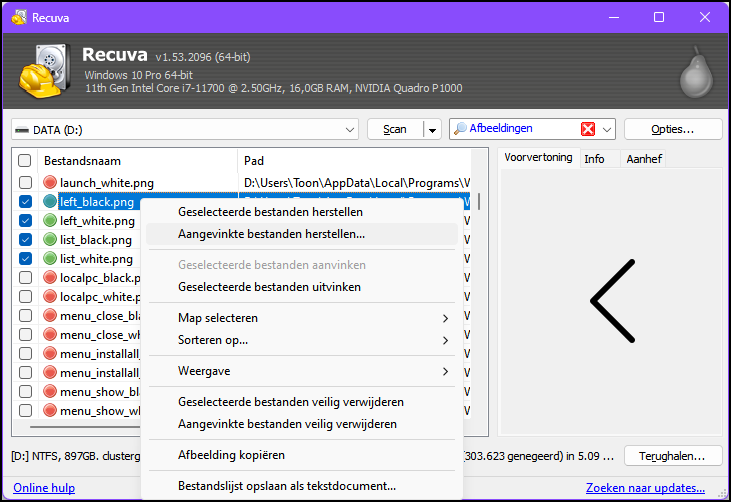Screen dimensions: 731x502
Task: Open the Online hulp link
Action: (44, 488)
